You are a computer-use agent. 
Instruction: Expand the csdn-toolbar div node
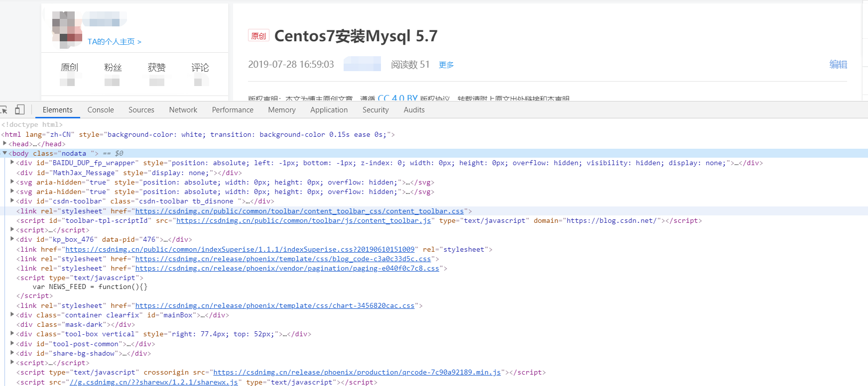click(12, 201)
